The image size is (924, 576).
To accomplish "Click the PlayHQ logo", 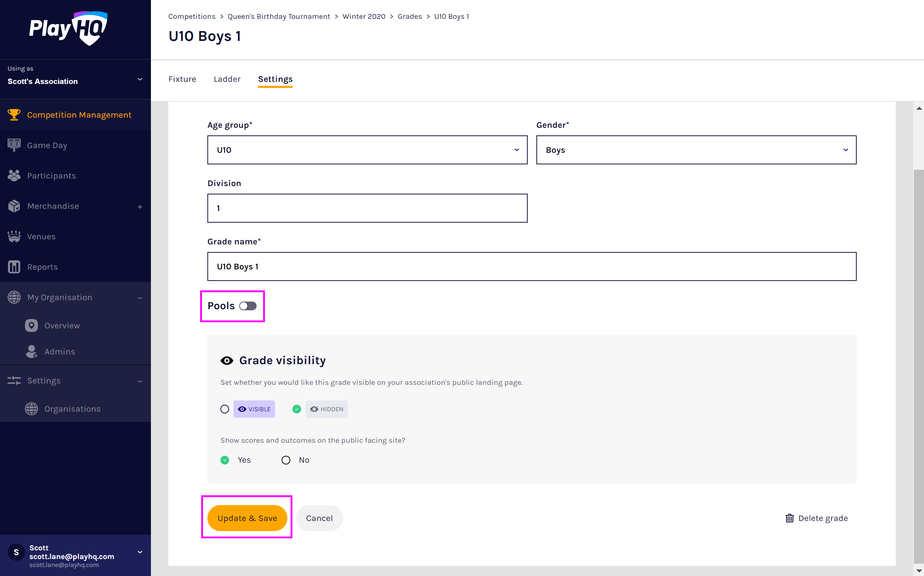I will (x=68, y=29).
